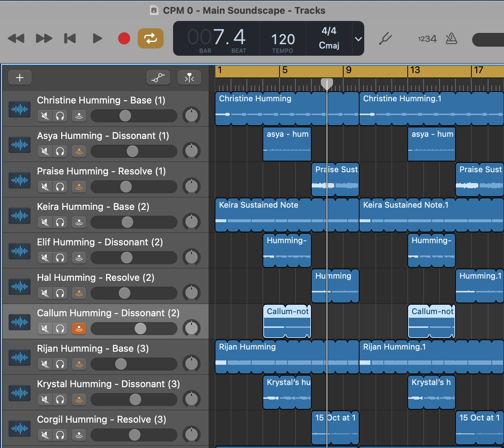Solo the Corgil Humming - Resolve (3) track

tap(60, 435)
